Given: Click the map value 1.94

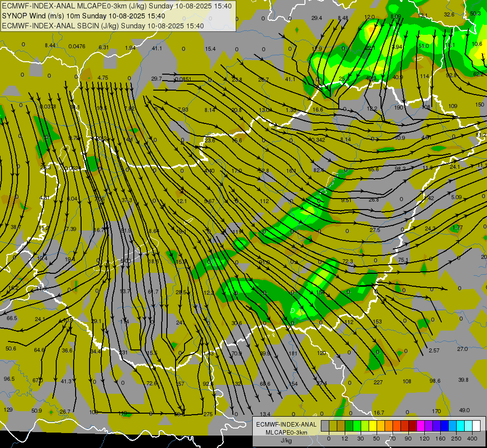Looking at the screenshot, I should point(130,48).
